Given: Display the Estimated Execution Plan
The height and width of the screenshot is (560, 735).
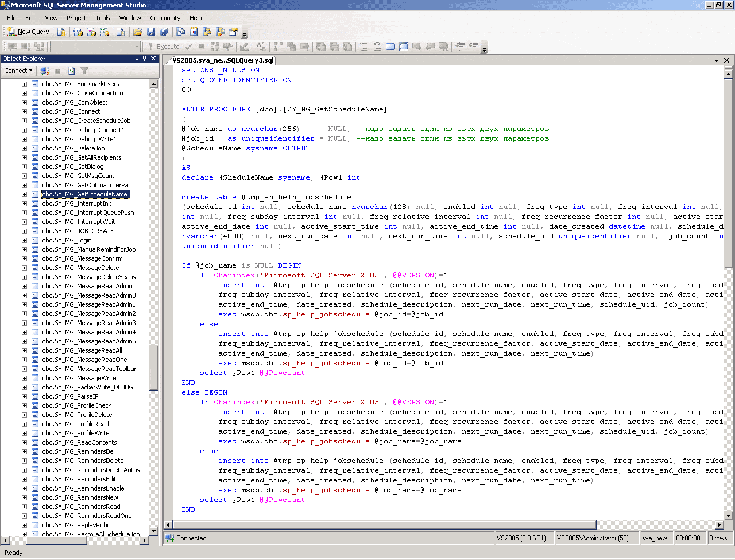Looking at the screenshot, I should pos(215,47).
